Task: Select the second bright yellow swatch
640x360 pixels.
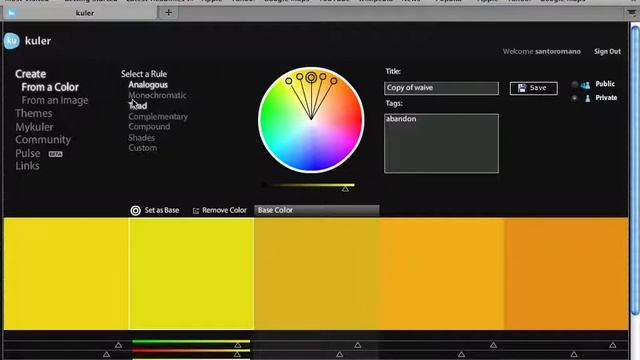Action: coord(191,273)
